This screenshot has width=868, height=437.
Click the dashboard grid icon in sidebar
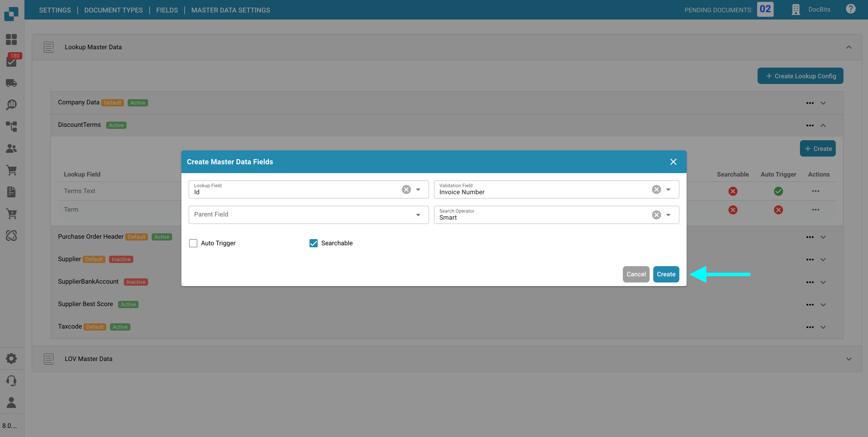click(11, 40)
